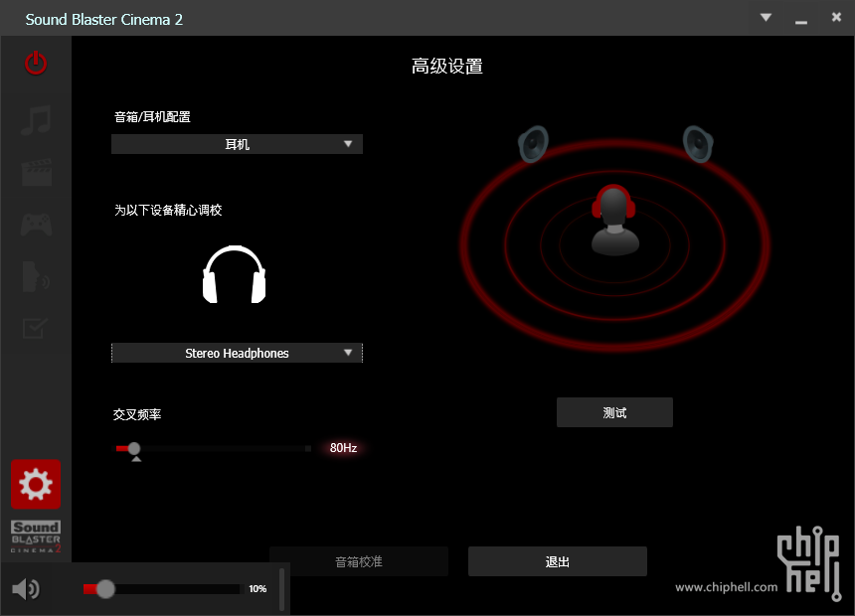Click the right speaker in diagram
The image size is (855, 616).
(x=698, y=144)
